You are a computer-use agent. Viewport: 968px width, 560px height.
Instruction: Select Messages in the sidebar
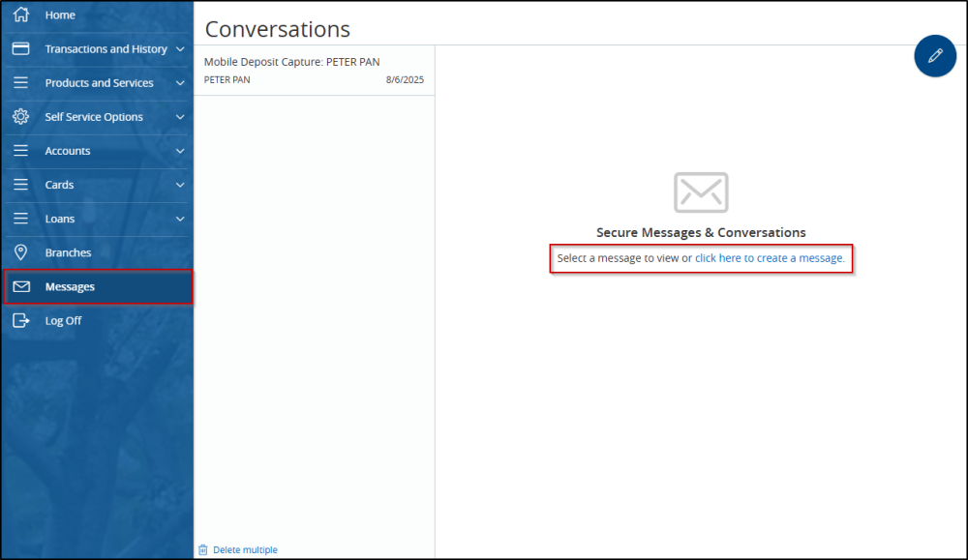point(72,286)
